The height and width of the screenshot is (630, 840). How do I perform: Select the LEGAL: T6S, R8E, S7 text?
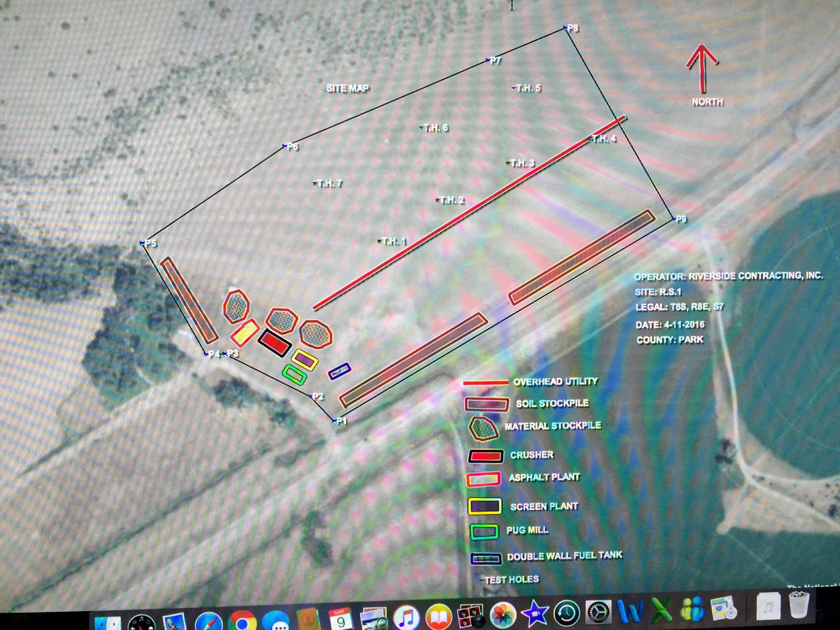pos(679,307)
